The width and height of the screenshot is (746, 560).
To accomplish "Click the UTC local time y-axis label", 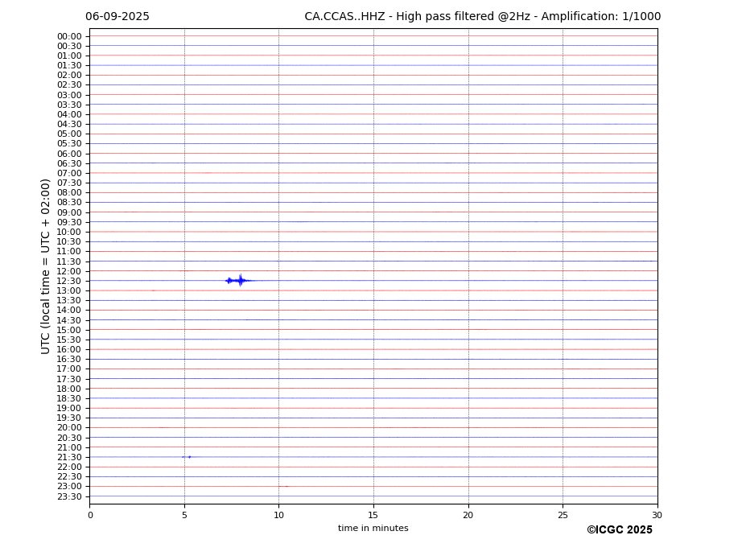I will pos(45,266).
